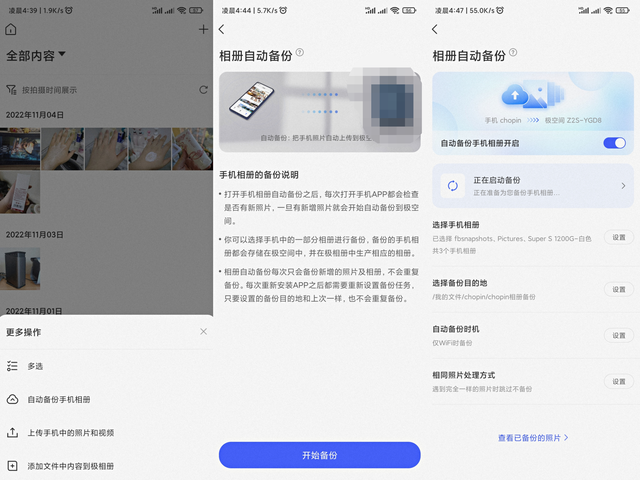Tap the home icon in the left screen
Viewport: 640px width, 480px height.
pos(11,29)
